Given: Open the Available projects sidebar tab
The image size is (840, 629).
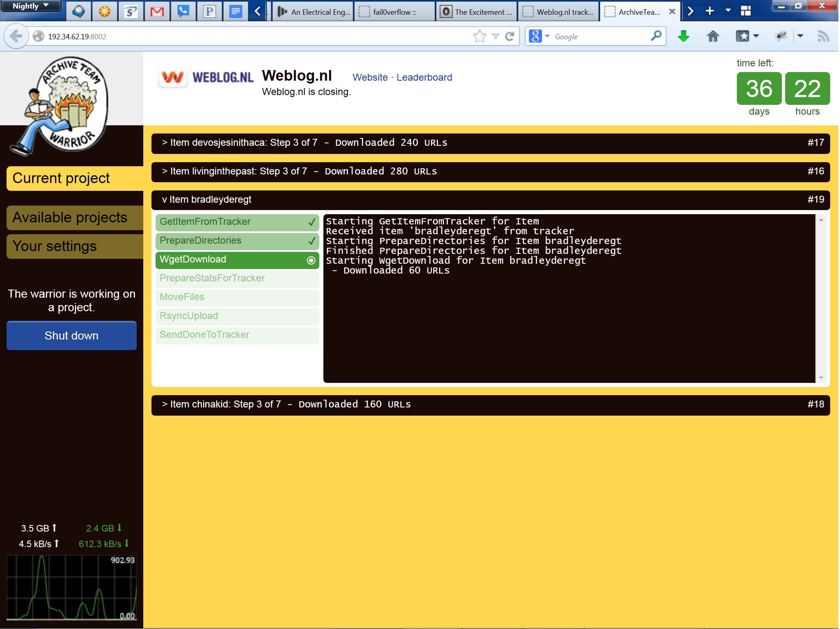Looking at the screenshot, I should (75, 218).
